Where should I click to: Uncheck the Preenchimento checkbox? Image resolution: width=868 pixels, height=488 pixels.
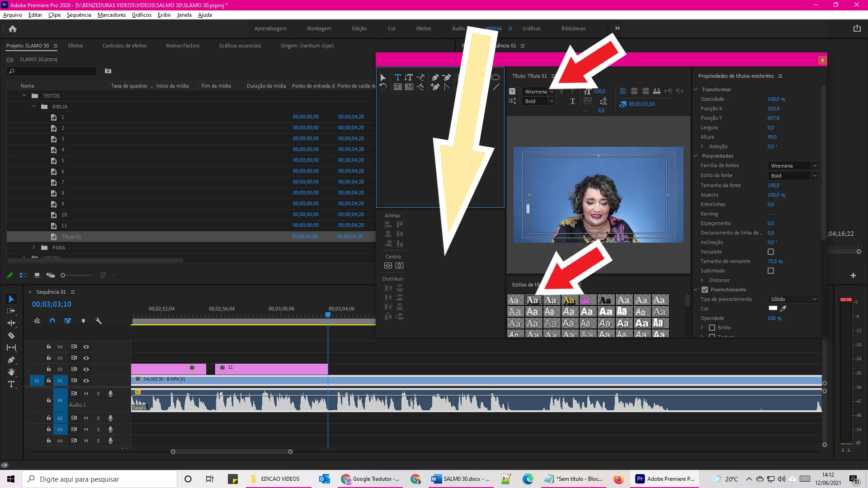[705, 290]
